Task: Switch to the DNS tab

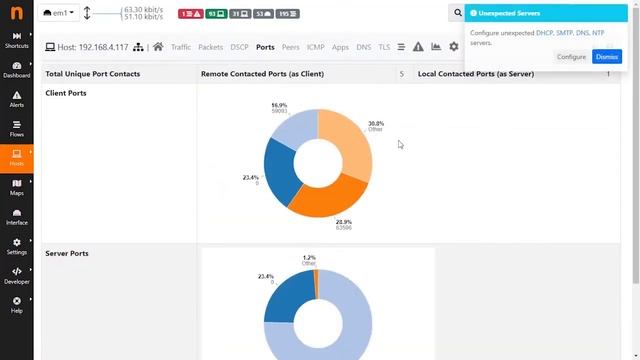Action: 364,47
